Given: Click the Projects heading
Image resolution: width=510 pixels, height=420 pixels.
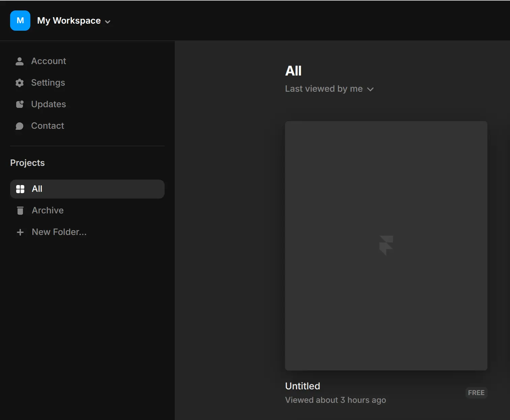Looking at the screenshot, I should tap(27, 163).
